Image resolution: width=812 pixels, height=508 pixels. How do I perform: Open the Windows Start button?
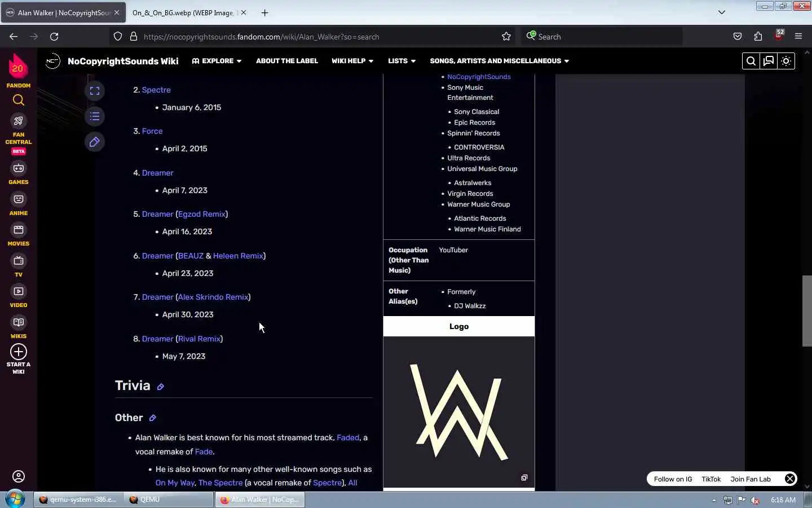tap(15, 500)
